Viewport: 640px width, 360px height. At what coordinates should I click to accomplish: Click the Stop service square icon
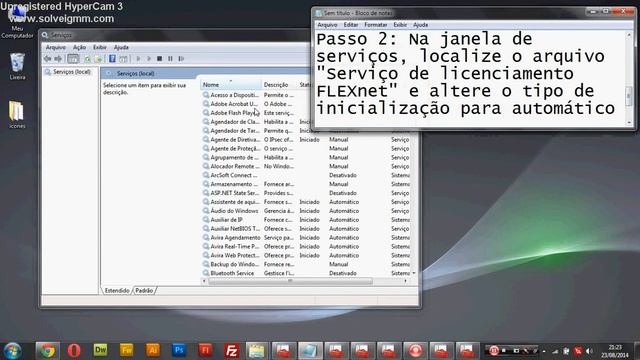click(x=160, y=59)
